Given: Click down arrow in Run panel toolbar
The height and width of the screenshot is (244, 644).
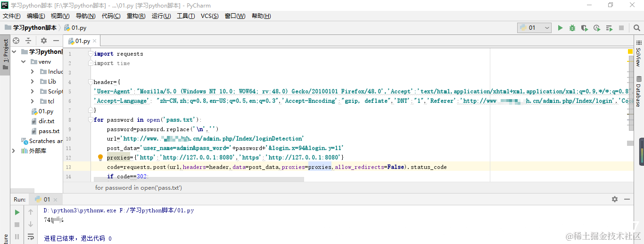Looking at the screenshot, I should (x=31, y=225).
